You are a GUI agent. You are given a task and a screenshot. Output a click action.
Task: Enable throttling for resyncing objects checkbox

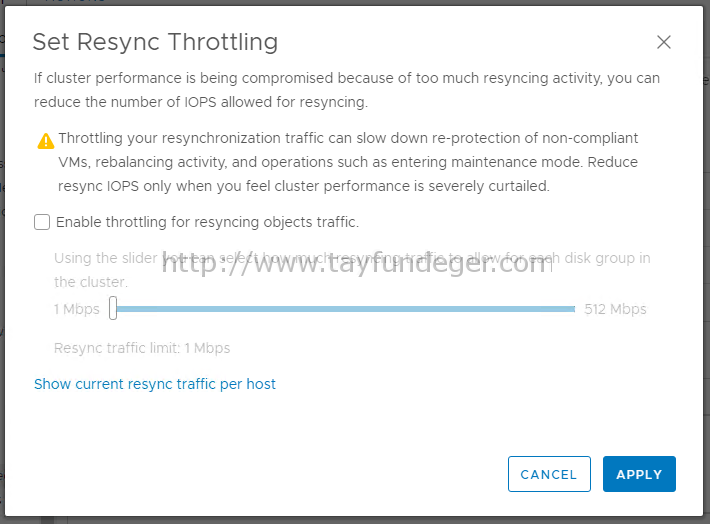click(42, 222)
